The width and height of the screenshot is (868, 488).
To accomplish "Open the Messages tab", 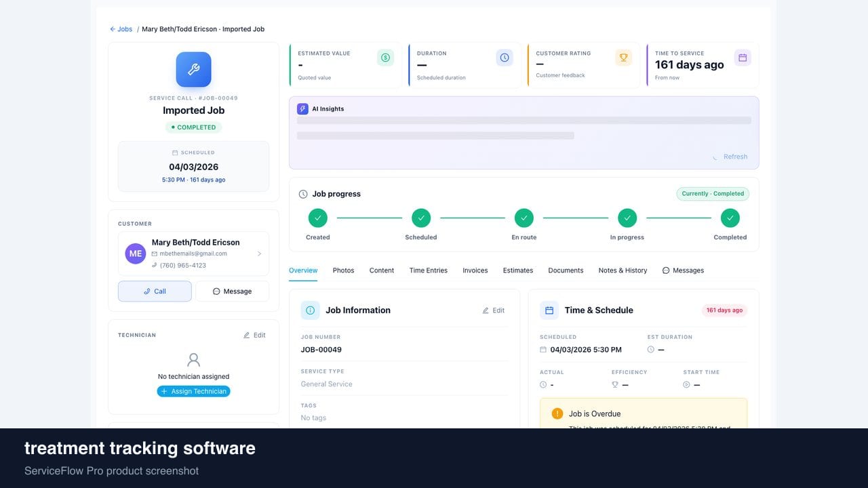I will point(683,270).
